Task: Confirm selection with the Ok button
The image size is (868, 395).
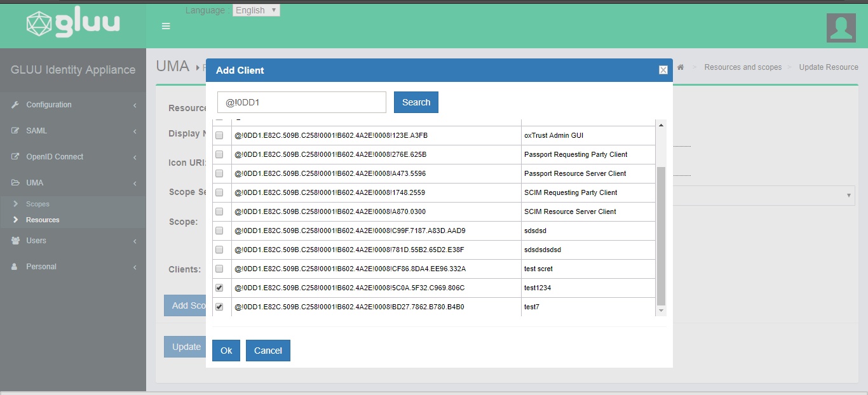Action: pos(226,350)
